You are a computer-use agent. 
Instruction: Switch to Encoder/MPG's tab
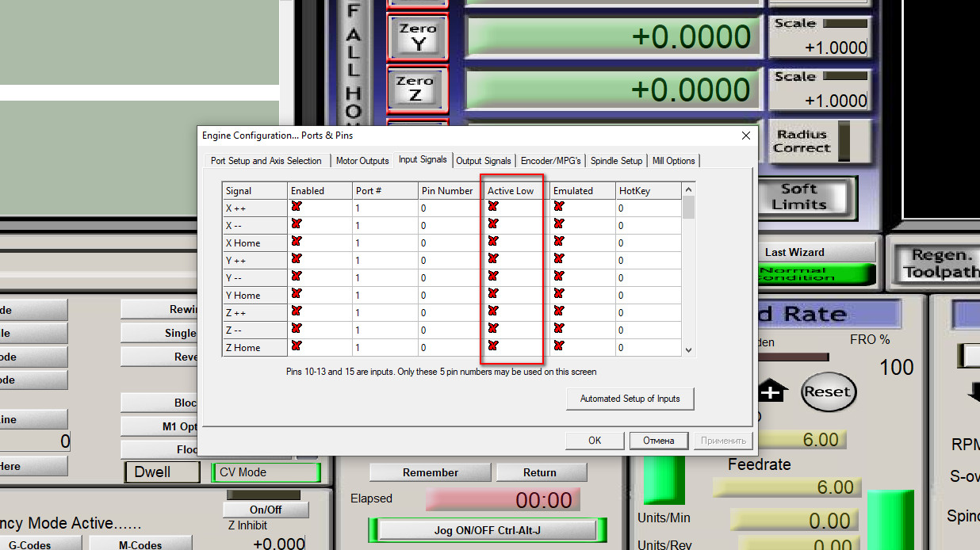551,161
